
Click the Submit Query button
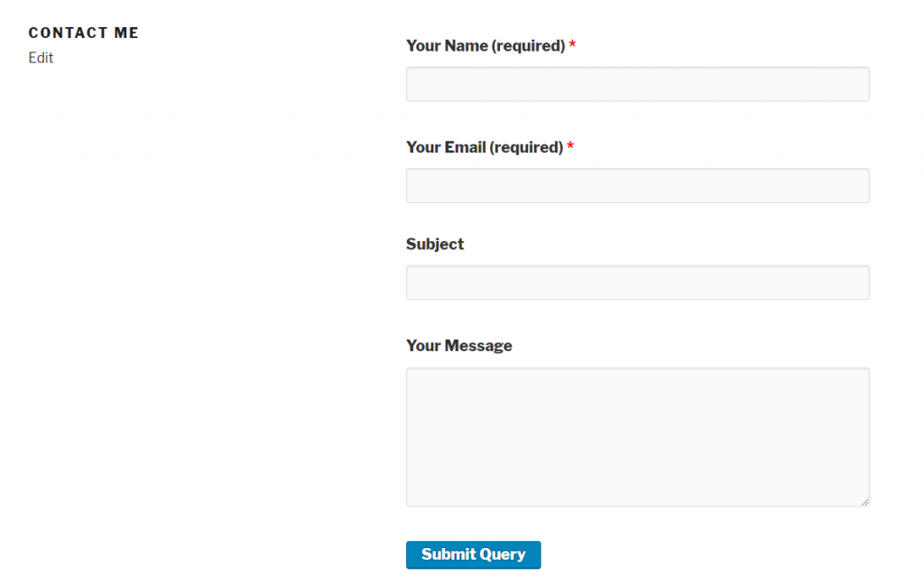pos(473,554)
